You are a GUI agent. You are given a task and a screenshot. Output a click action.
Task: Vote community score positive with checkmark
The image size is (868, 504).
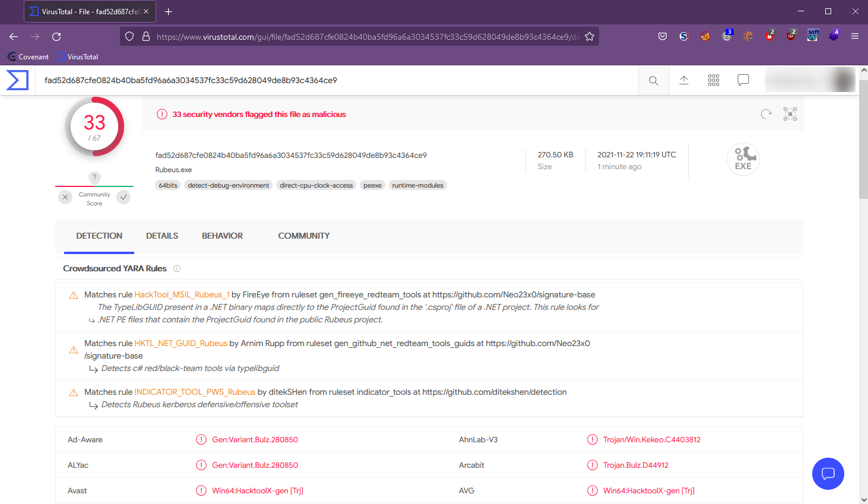click(x=123, y=197)
